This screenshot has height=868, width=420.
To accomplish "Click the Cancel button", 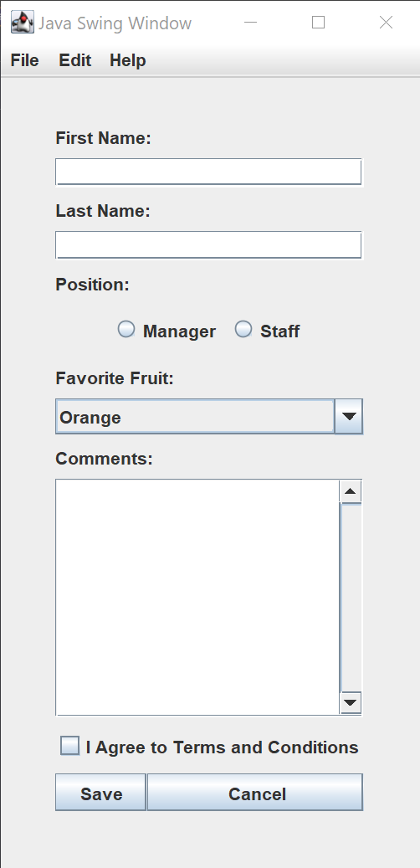I will [x=255, y=792].
